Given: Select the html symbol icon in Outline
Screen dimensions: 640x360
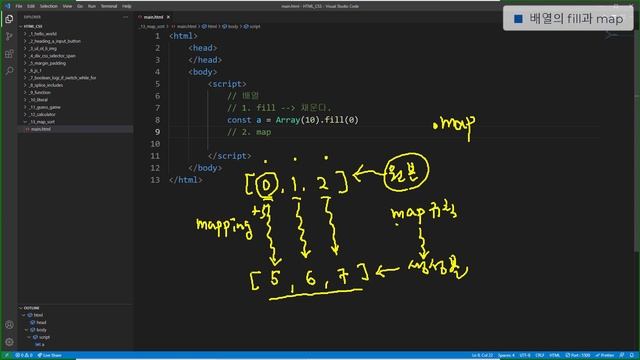Looking at the screenshot, I should pyautogui.click(x=30, y=315).
